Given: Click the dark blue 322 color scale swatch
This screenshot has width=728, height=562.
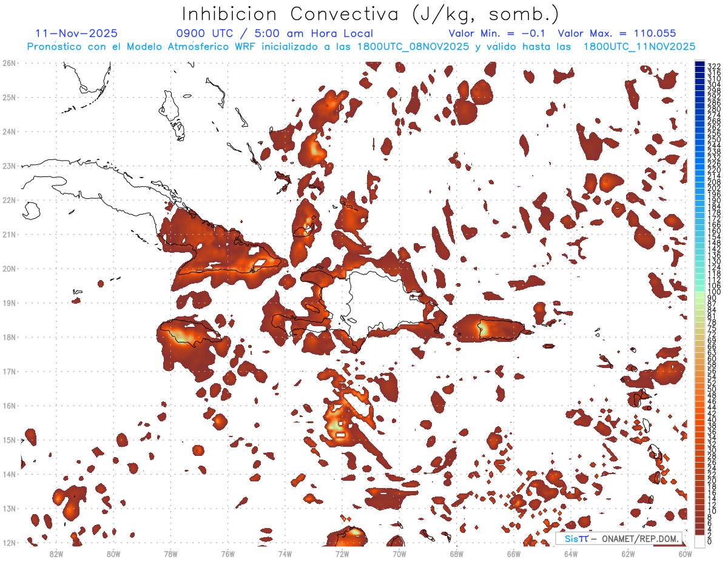Looking at the screenshot, I should pos(699,64).
